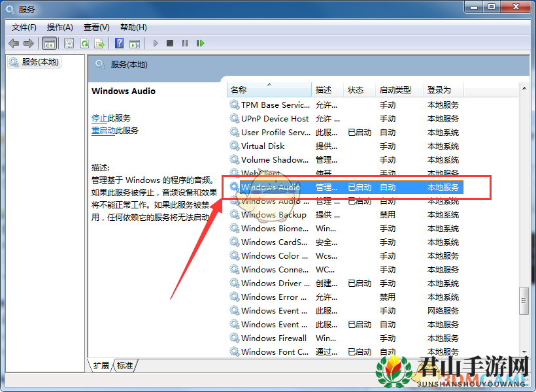
Task: Select the Windows Color System service
Action: click(x=345, y=255)
